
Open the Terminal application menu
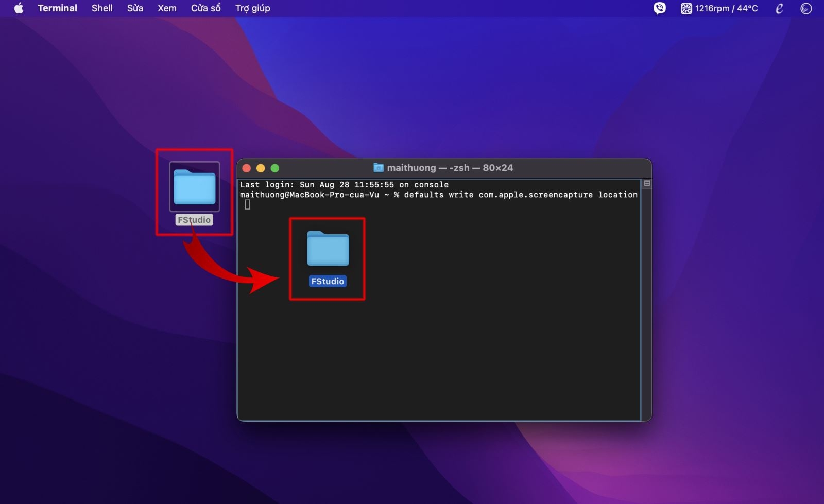click(x=57, y=8)
